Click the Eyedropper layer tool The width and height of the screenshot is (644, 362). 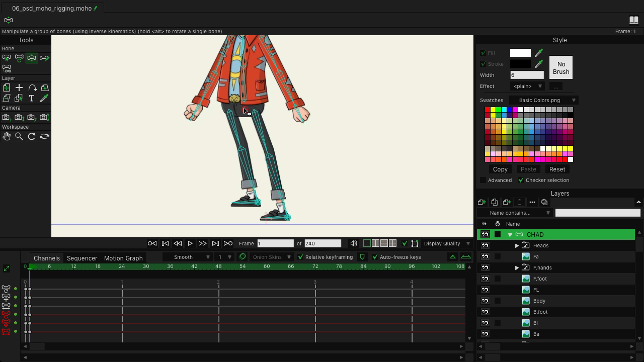point(44,99)
